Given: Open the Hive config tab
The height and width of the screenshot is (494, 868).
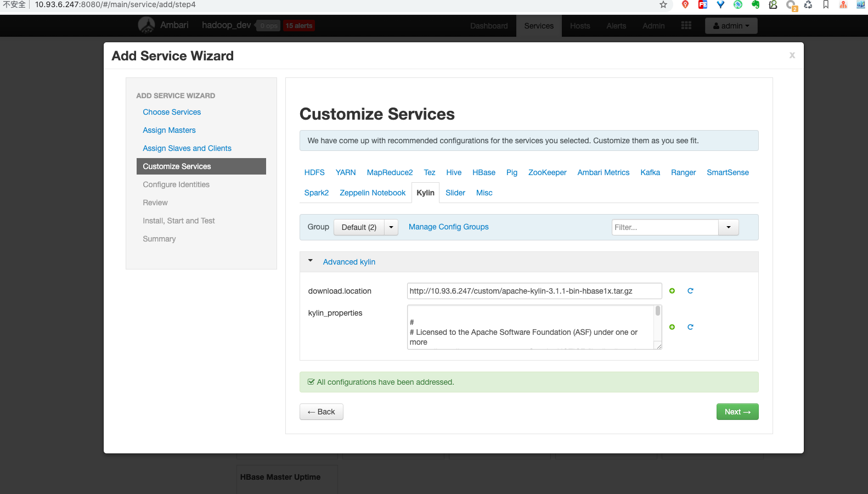Looking at the screenshot, I should pos(454,172).
